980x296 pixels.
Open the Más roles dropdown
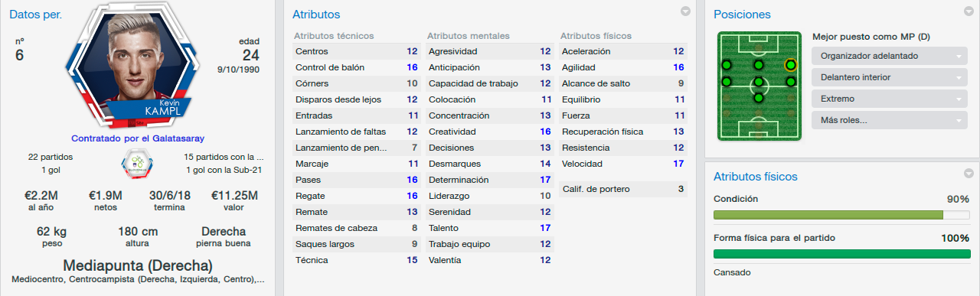[889, 120]
